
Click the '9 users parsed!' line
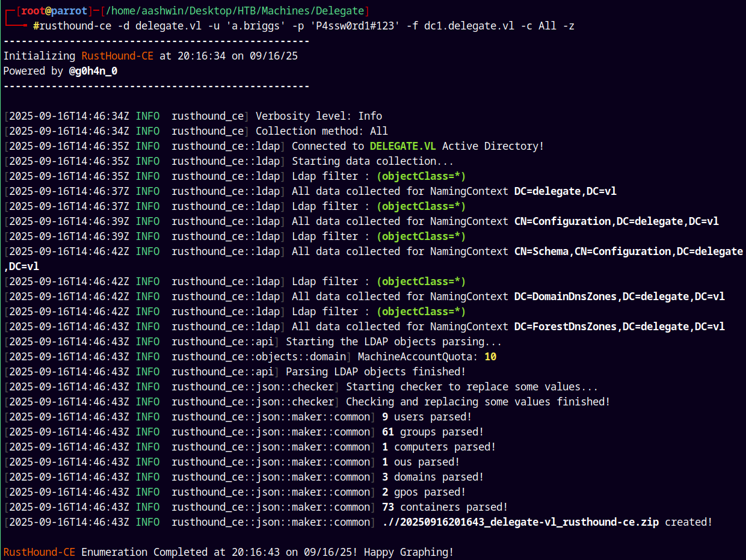coord(427,417)
